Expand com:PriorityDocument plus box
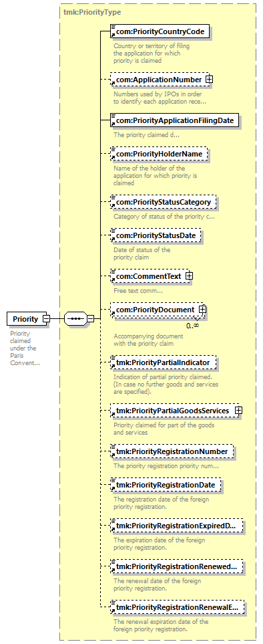263x644 pixels. click(x=202, y=309)
